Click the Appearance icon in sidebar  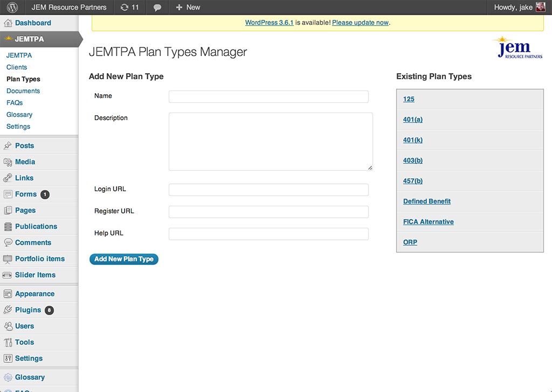(8, 294)
